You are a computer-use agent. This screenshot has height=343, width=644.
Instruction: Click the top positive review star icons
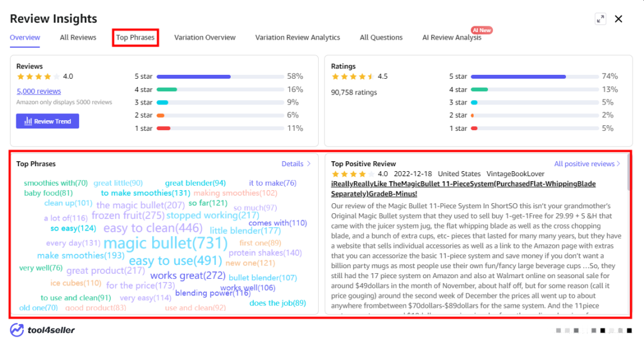pos(353,174)
